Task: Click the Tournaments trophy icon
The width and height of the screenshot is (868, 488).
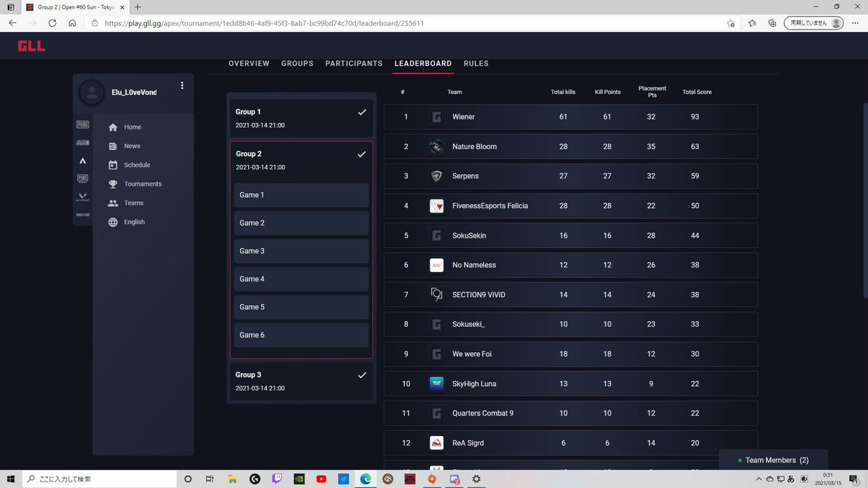Action: (113, 184)
